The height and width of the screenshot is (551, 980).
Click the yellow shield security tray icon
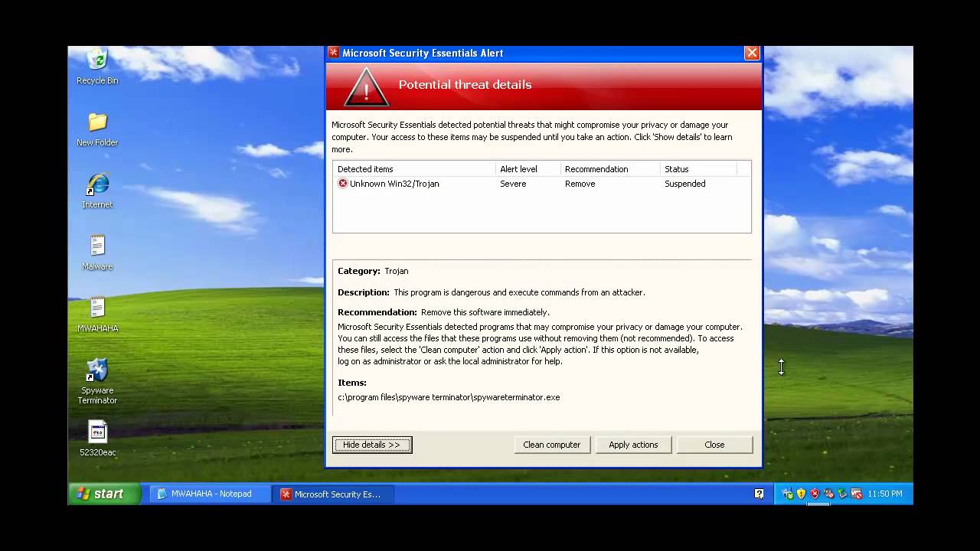(x=801, y=494)
